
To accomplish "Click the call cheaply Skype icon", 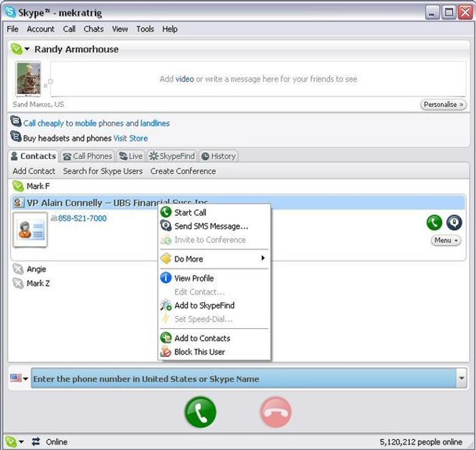I will (16, 121).
